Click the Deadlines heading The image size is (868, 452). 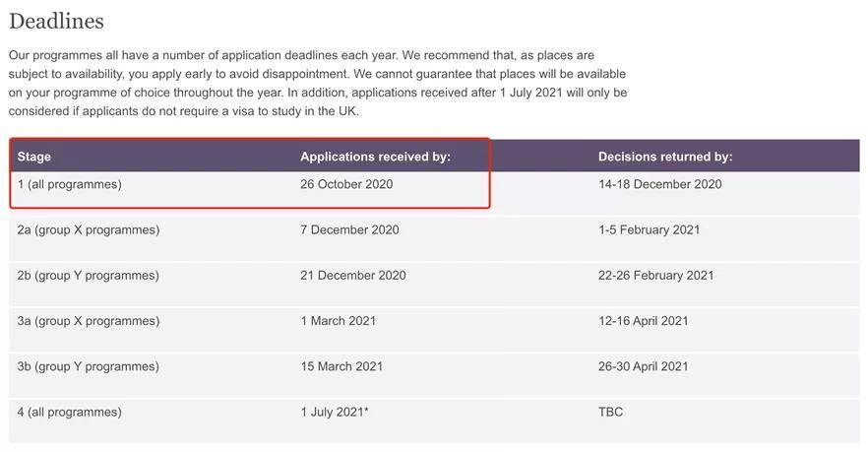56,22
